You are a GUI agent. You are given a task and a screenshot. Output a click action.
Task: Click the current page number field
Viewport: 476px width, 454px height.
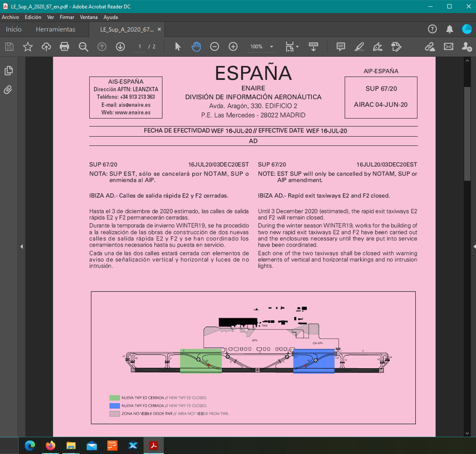tap(140, 47)
